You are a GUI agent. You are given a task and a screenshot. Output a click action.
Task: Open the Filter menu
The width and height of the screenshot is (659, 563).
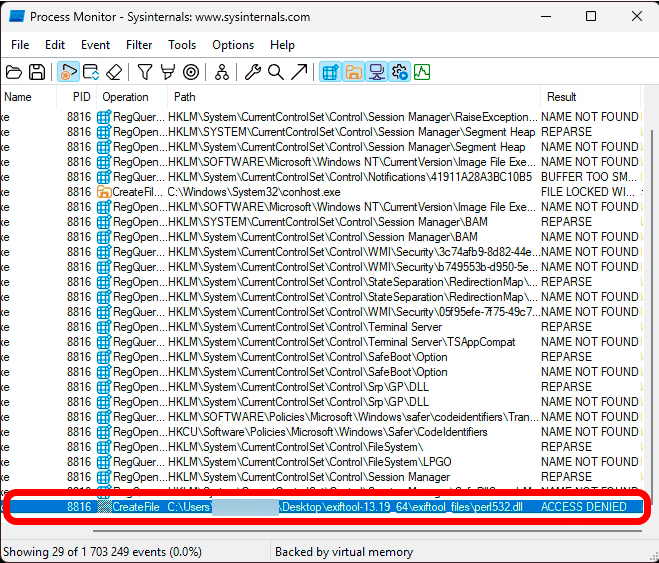pyautogui.click(x=139, y=45)
